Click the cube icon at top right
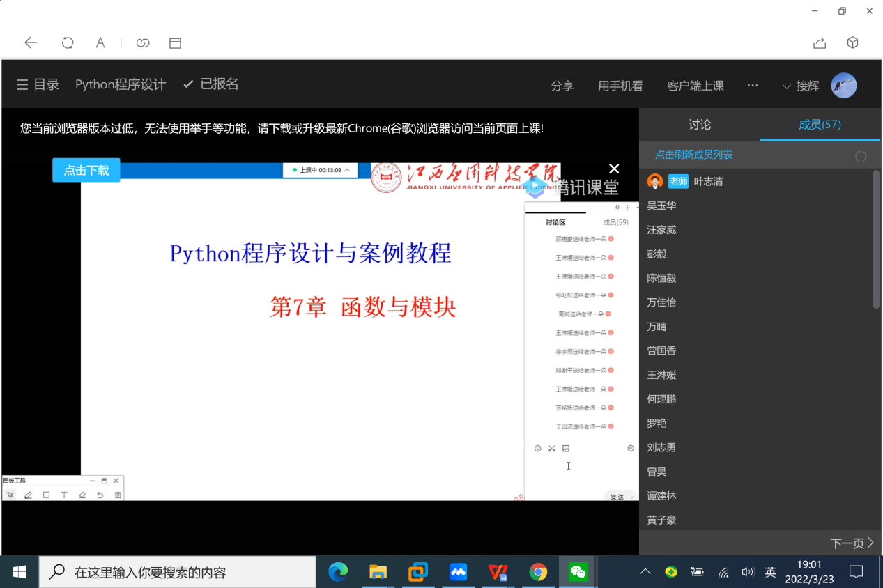Viewport: 883px width, 588px height. pos(852,42)
